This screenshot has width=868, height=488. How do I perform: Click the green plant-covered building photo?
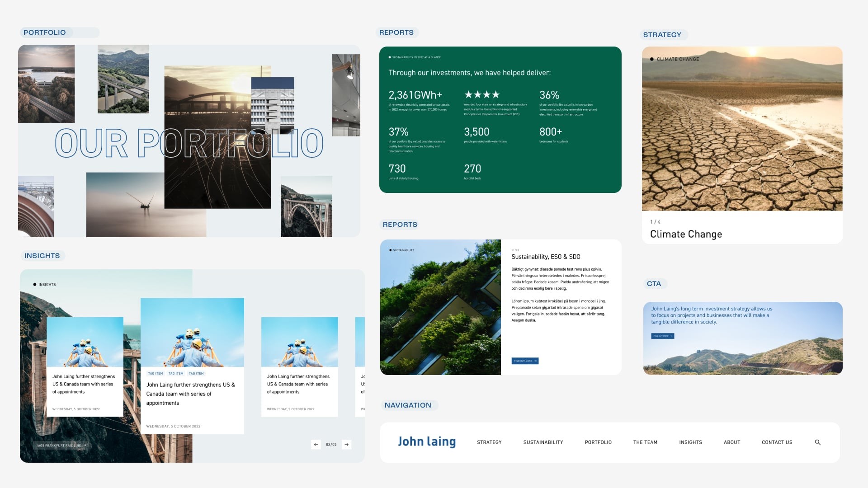point(440,307)
